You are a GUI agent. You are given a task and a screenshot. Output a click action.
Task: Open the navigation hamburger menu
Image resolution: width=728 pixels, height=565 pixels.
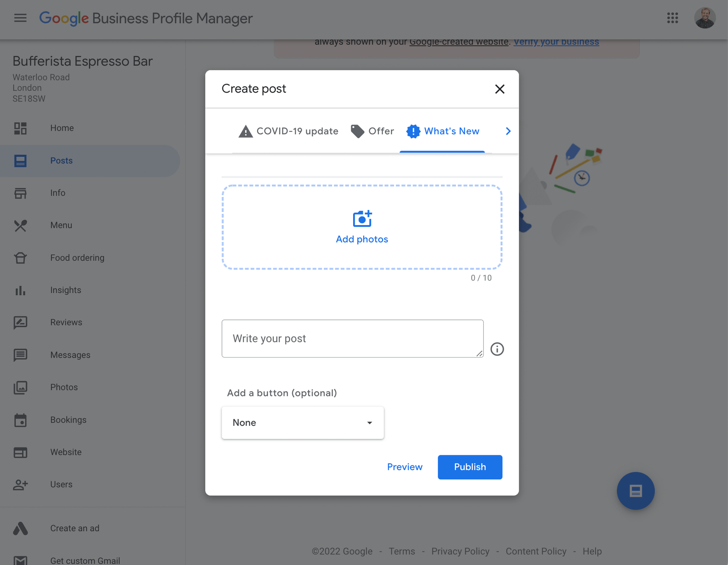click(x=20, y=18)
